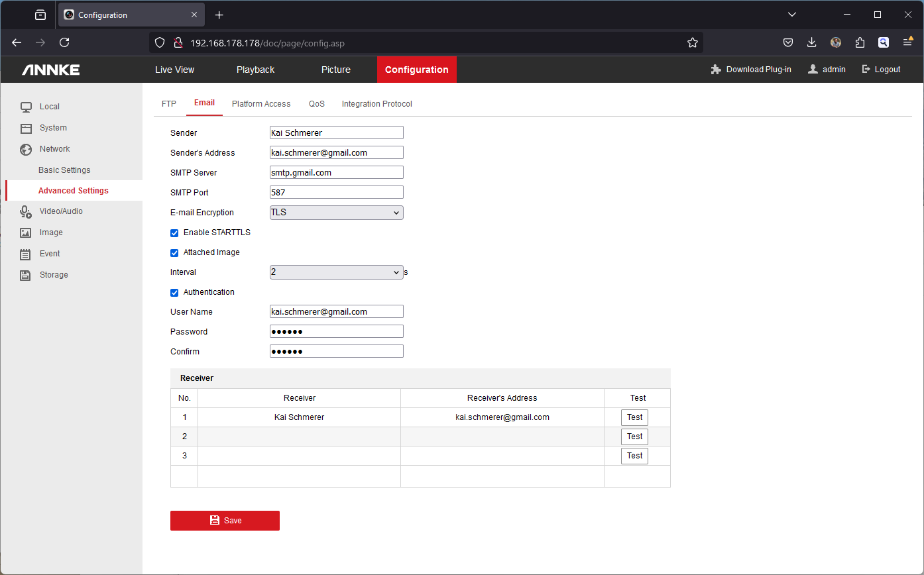924x575 pixels.
Task: Open the browser downloads icon
Action: point(811,42)
